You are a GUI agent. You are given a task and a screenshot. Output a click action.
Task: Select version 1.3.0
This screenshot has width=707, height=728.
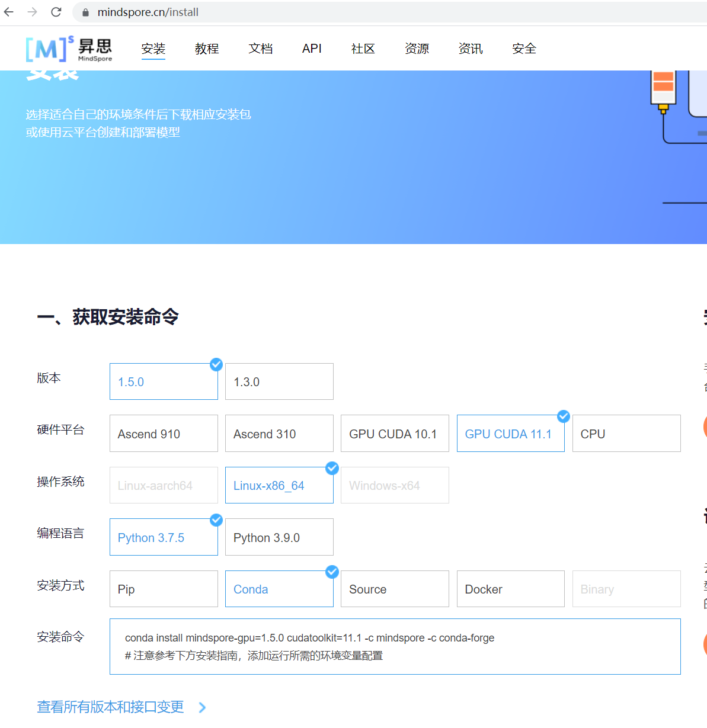click(x=279, y=381)
